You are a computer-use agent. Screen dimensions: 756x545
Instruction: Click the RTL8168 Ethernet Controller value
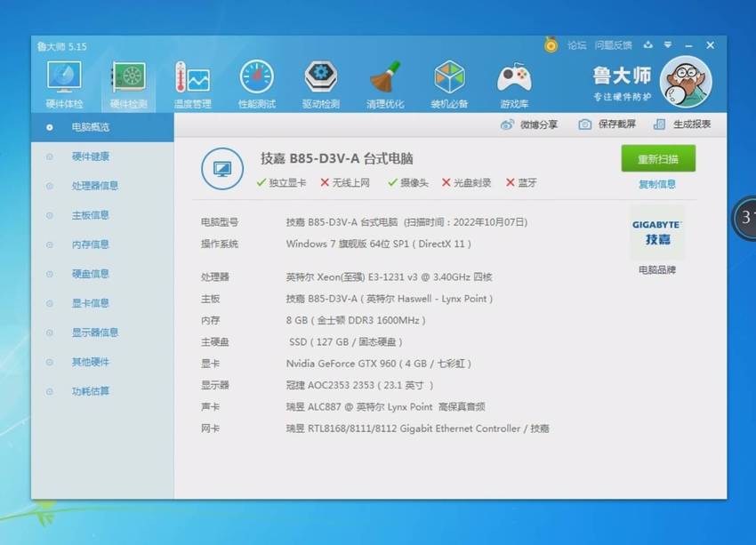tap(417, 429)
